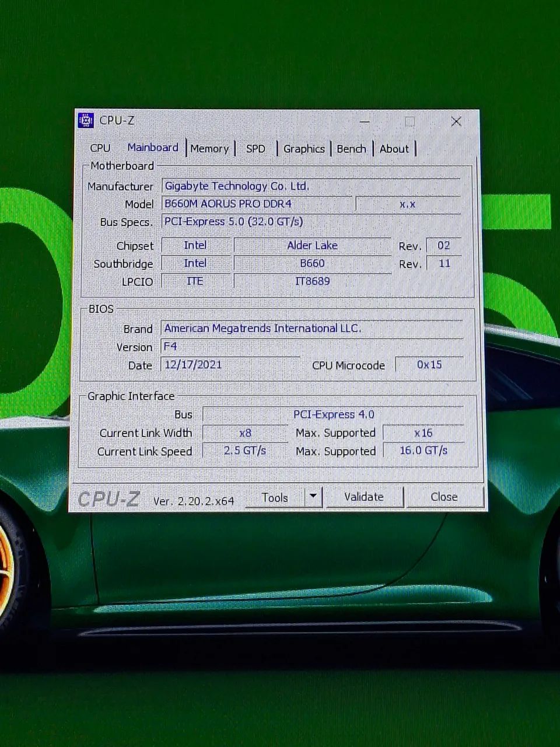Click the Current Link Speed 2.5 GT/s value
Viewport: 560px width, 747px height.
[x=245, y=451]
